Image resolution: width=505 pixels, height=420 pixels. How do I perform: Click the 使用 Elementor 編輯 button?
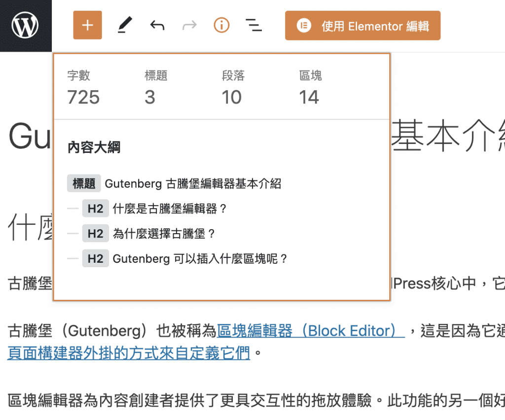[x=362, y=26]
